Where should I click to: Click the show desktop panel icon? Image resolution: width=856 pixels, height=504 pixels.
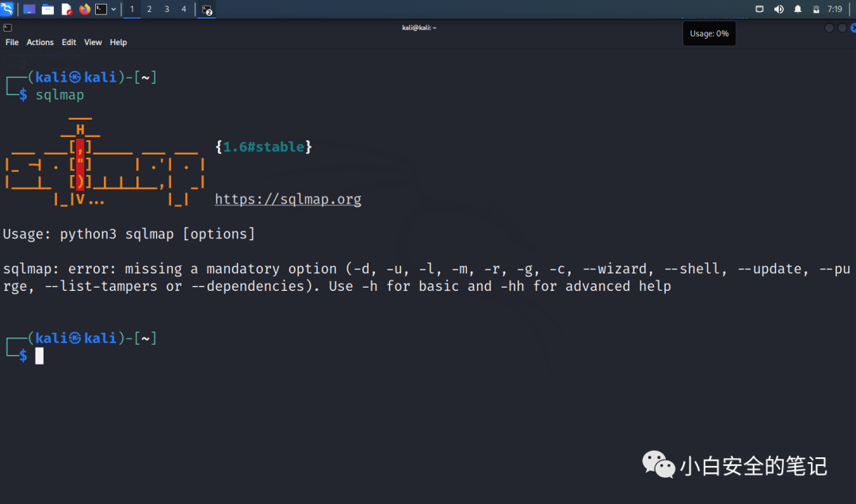[29, 10]
